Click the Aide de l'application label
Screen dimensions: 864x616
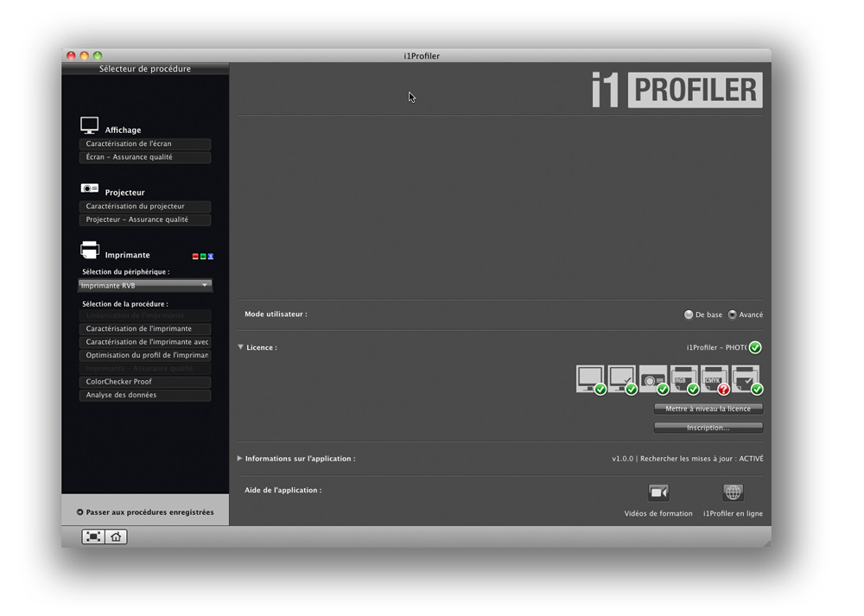click(x=283, y=490)
